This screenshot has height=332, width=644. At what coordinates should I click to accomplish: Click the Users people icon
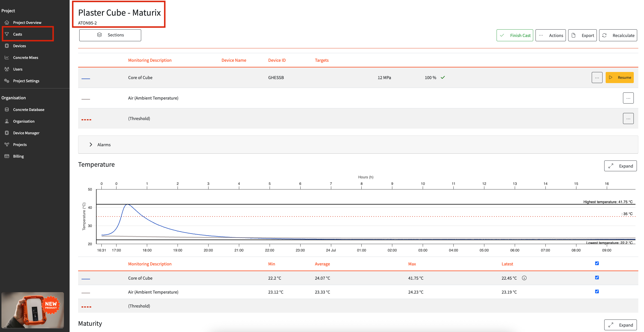(x=7, y=69)
